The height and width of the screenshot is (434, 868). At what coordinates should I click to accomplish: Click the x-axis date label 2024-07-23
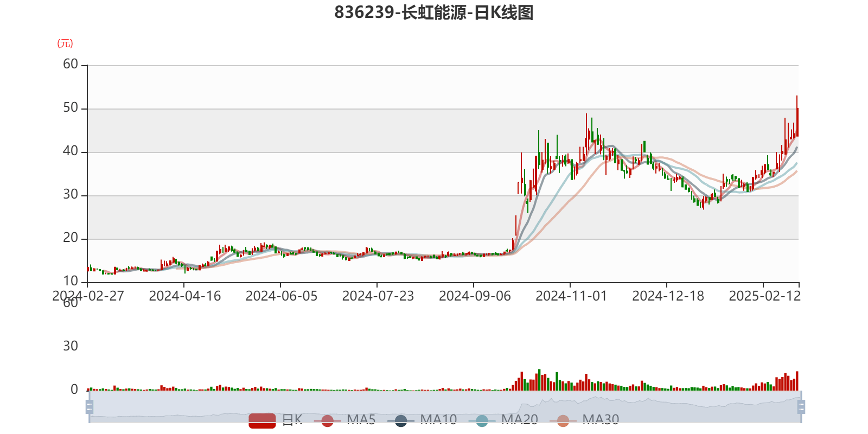(378, 296)
